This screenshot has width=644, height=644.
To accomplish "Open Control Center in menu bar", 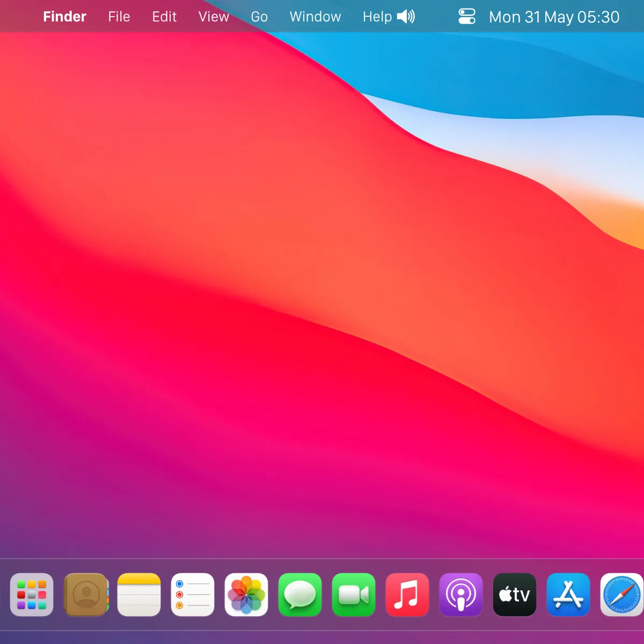I will tap(467, 17).
